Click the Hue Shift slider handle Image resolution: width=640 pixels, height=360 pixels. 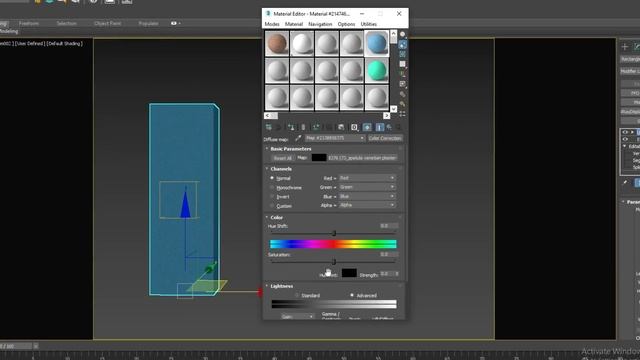[334, 233]
